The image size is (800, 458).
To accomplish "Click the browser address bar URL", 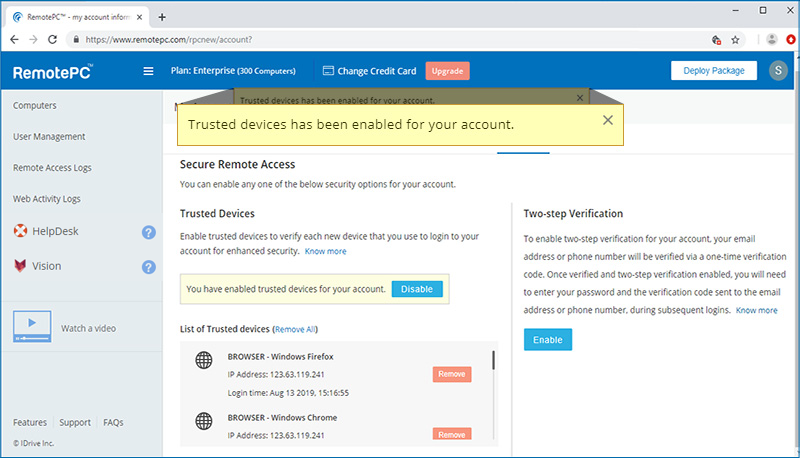I will [x=169, y=39].
